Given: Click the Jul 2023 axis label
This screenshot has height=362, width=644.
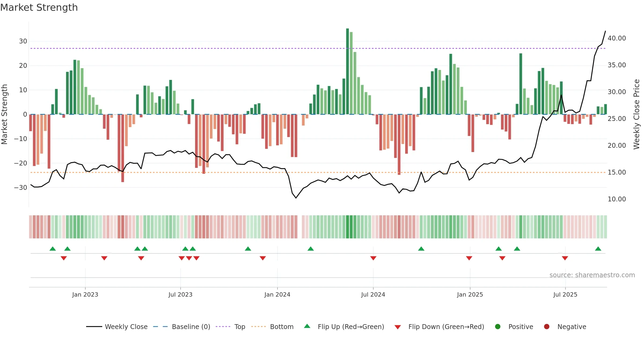Looking at the screenshot, I should point(180,295).
